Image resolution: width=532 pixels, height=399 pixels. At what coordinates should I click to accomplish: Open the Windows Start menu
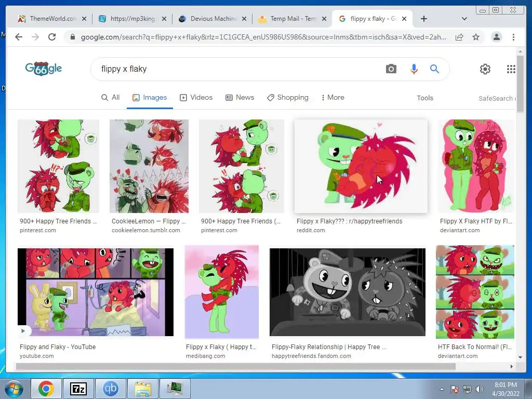pyautogui.click(x=14, y=389)
